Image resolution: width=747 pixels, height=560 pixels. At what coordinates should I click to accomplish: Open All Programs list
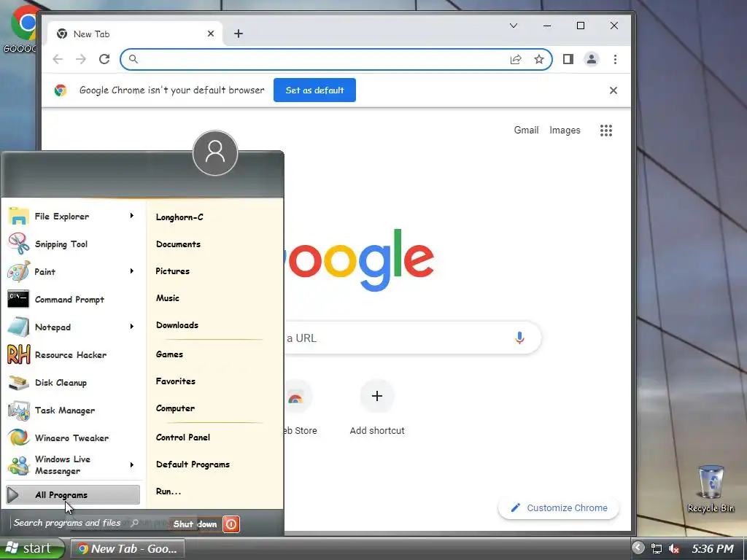point(73,495)
